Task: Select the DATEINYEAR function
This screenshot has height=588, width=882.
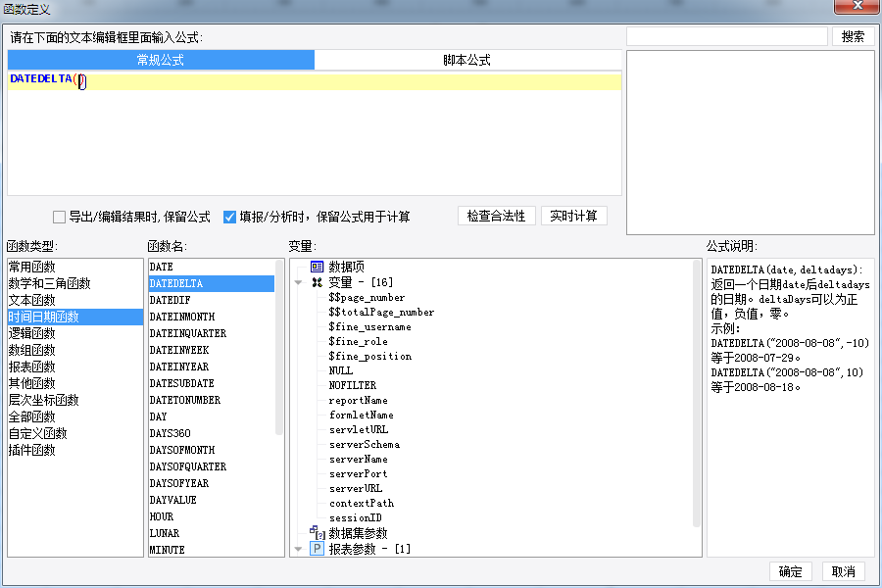Action: coord(212,367)
